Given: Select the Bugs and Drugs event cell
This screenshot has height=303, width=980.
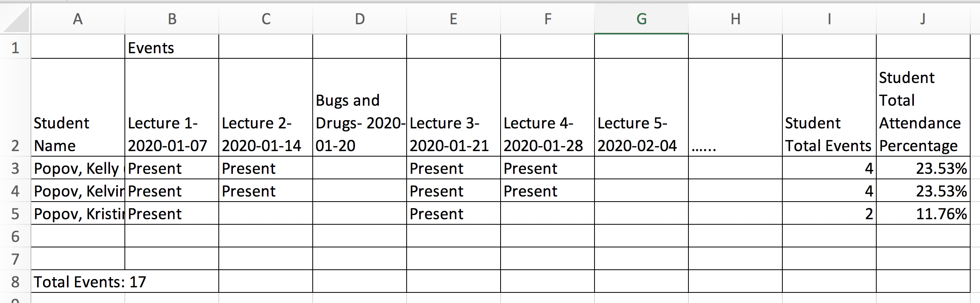Looking at the screenshot, I should point(359,123).
